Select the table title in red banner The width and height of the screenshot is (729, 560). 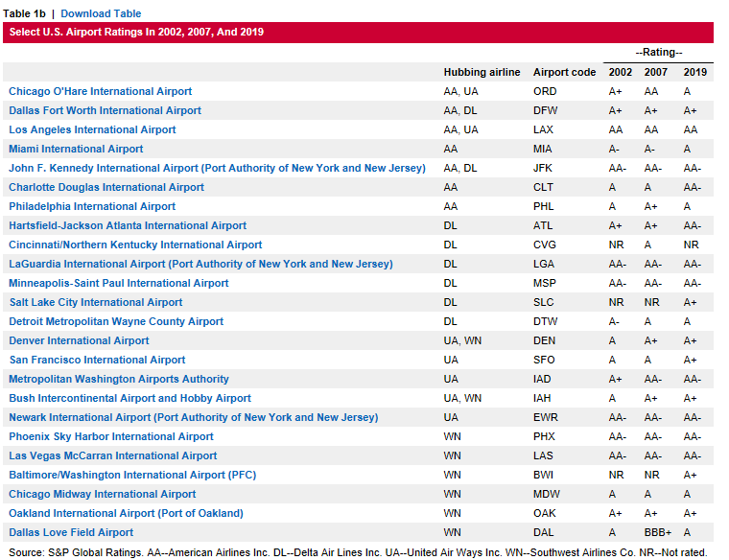pyautogui.click(x=136, y=32)
